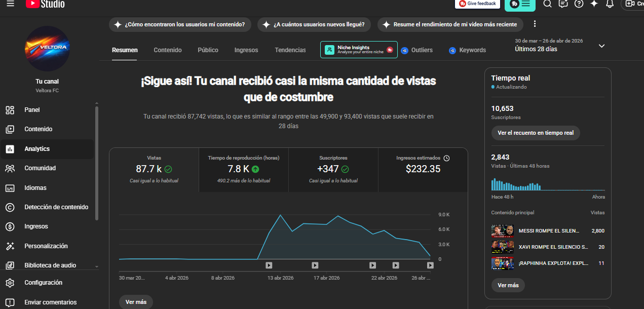
Task: Click the estimated revenue clock info icon
Action: pyautogui.click(x=446, y=158)
